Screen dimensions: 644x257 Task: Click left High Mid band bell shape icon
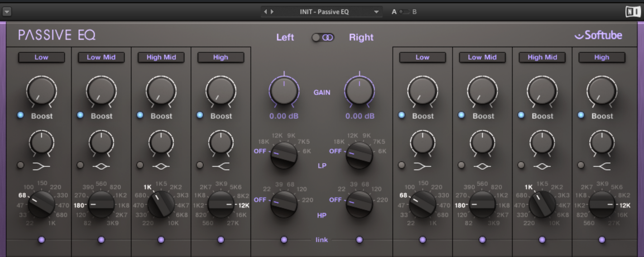[161, 167]
